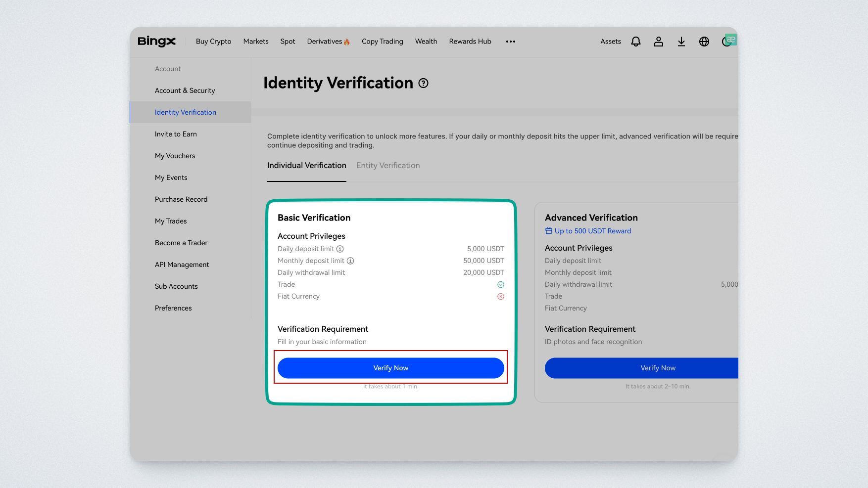This screenshot has height=488, width=868.
Task: Open the Up to 500 USDT Reward link
Action: pyautogui.click(x=592, y=231)
